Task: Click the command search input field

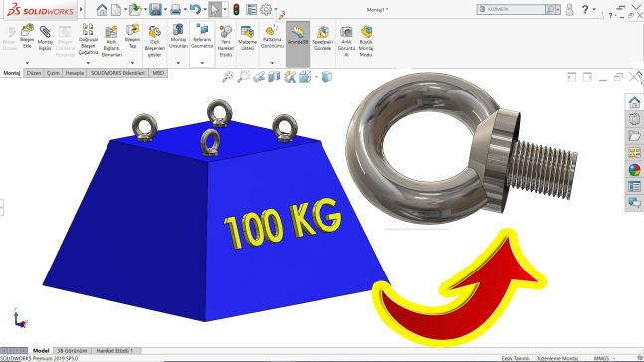Action: 516,9
